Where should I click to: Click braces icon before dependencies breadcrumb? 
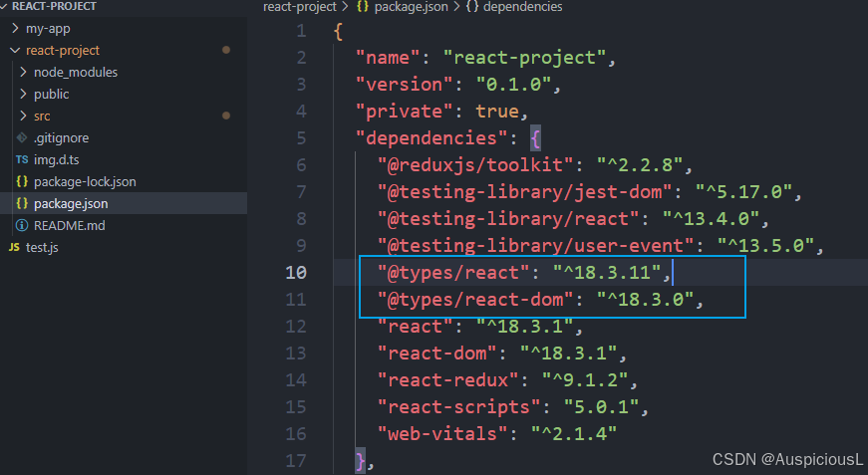pos(472,7)
